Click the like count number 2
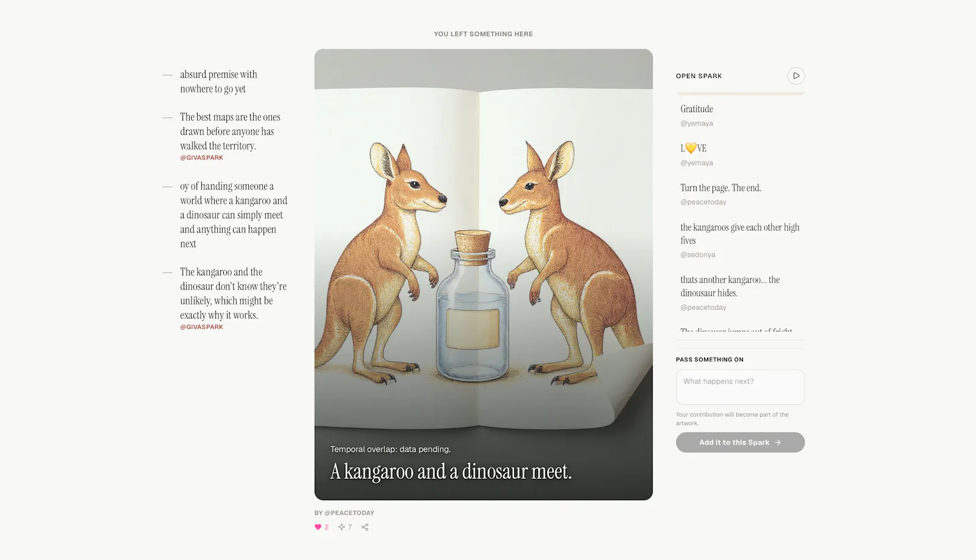 click(x=326, y=527)
